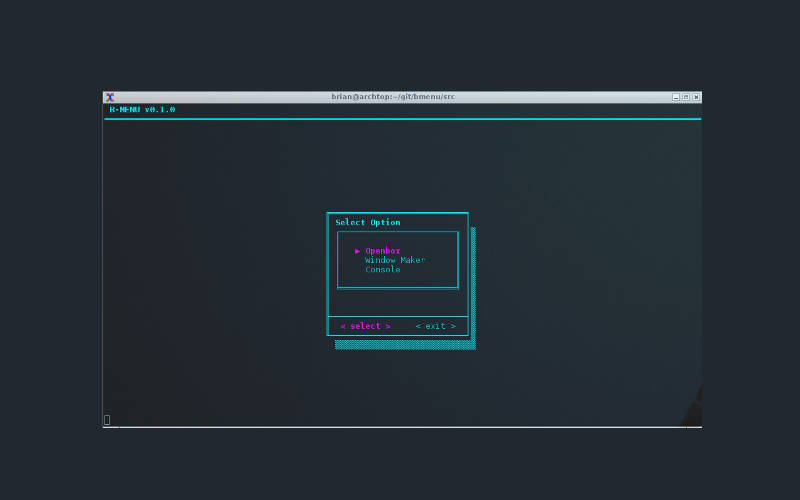Close the terminal window

[x=696, y=97]
